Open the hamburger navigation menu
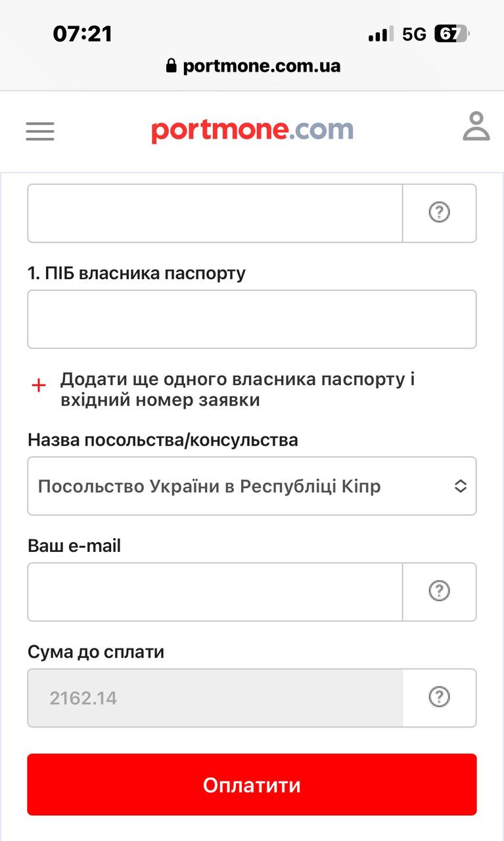Screen dimensions: 504x841 coord(40,131)
